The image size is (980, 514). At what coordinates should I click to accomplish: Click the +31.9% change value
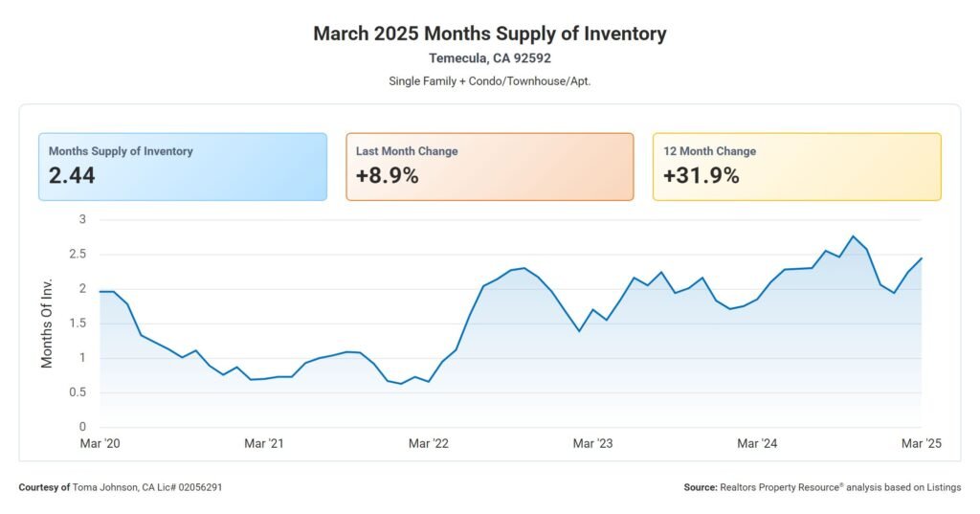click(701, 176)
